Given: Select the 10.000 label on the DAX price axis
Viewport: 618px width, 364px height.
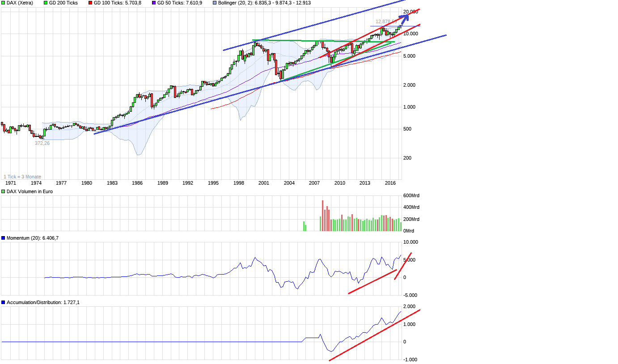Looking at the screenshot, I should pos(411,34).
